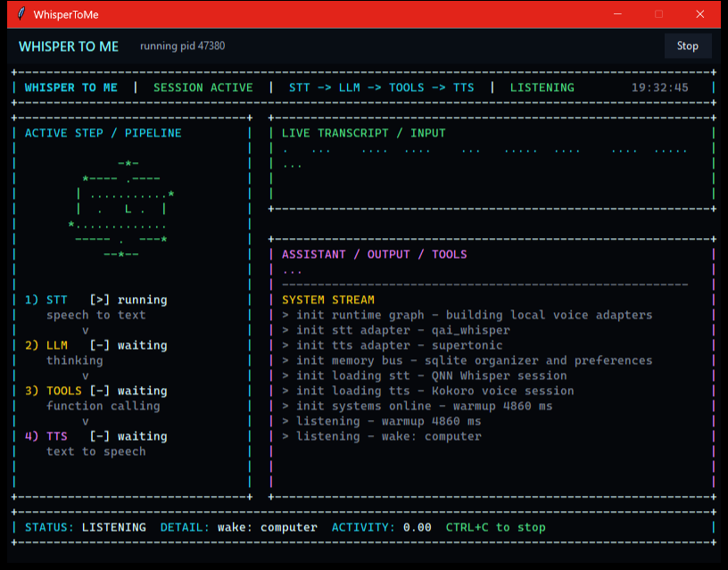The image size is (728, 570).
Task: Click the WHISPER TO ME heading
Action: click(x=69, y=46)
